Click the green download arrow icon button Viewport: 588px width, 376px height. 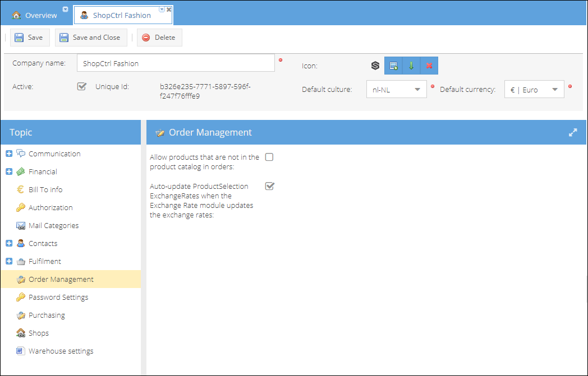[x=411, y=66]
